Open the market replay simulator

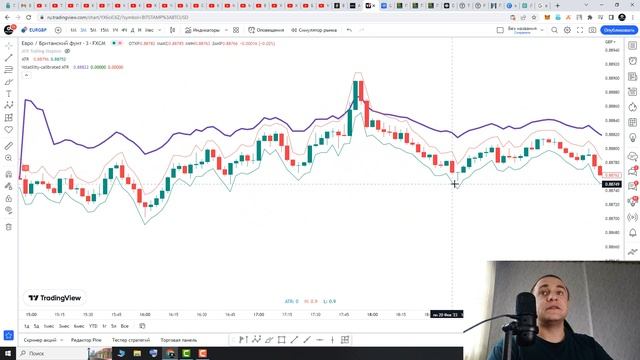[314, 30]
